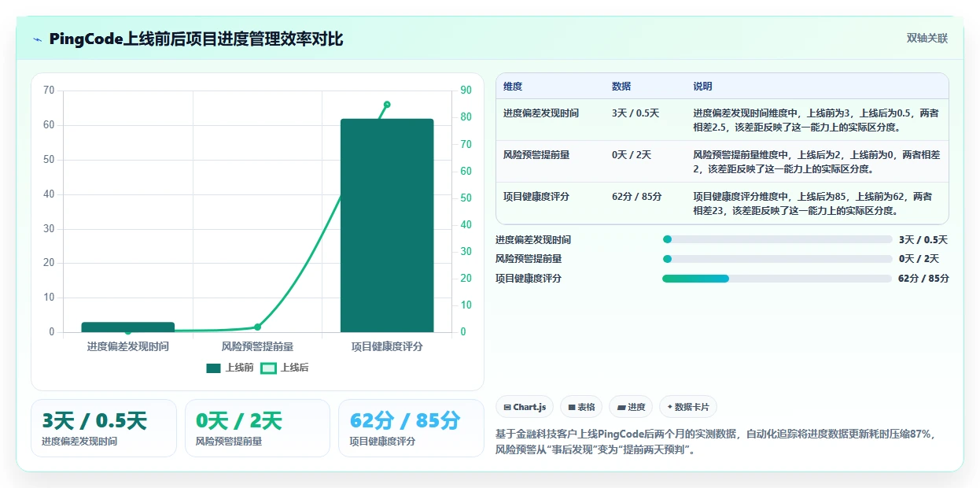Screen dimensions: 980x488
Task: Click the 进度偏差发现时间 table row name
Action: (x=541, y=113)
